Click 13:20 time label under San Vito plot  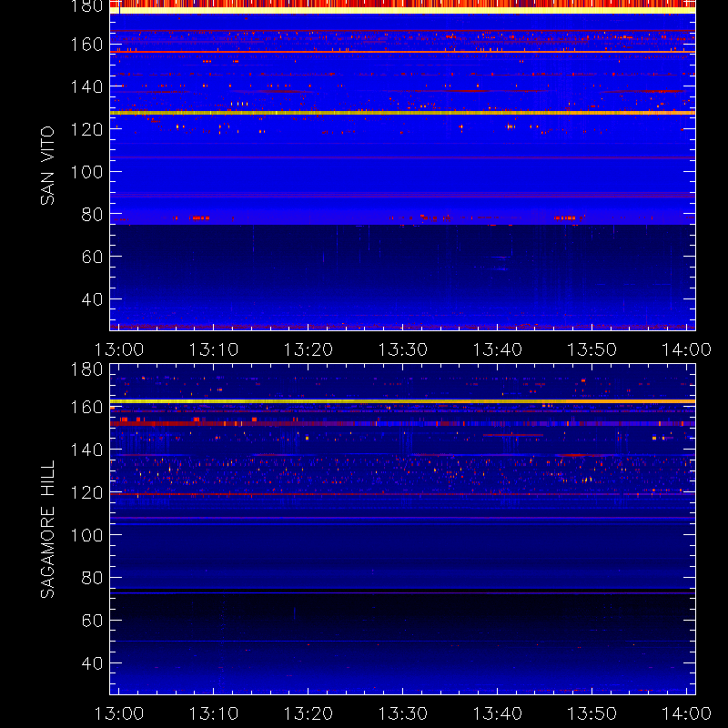(308, 349)
